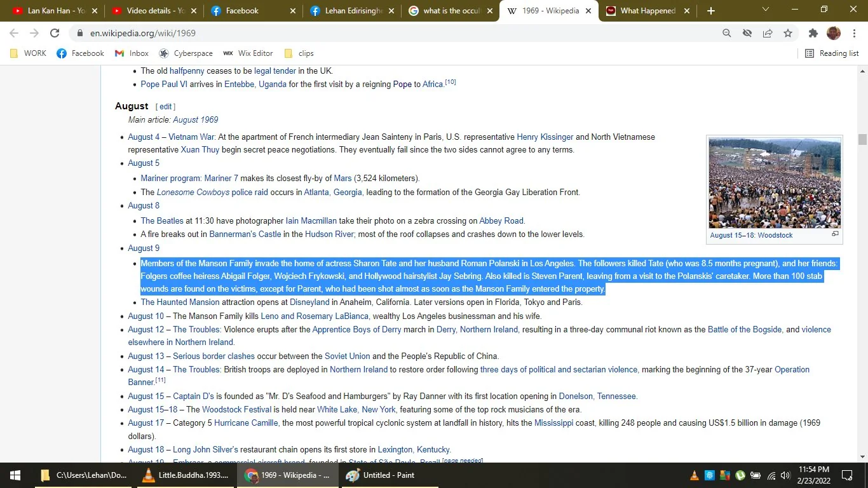Go back to the previous page

[x=14, y=33]
